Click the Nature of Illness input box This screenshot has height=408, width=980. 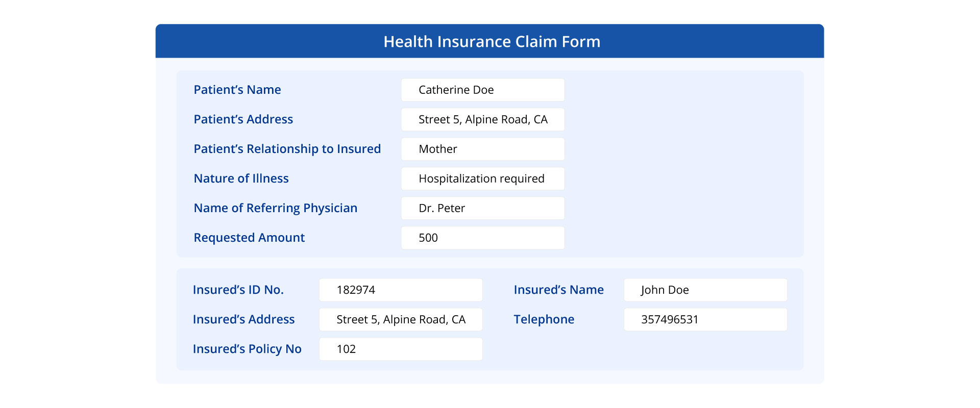coord(482,178)
